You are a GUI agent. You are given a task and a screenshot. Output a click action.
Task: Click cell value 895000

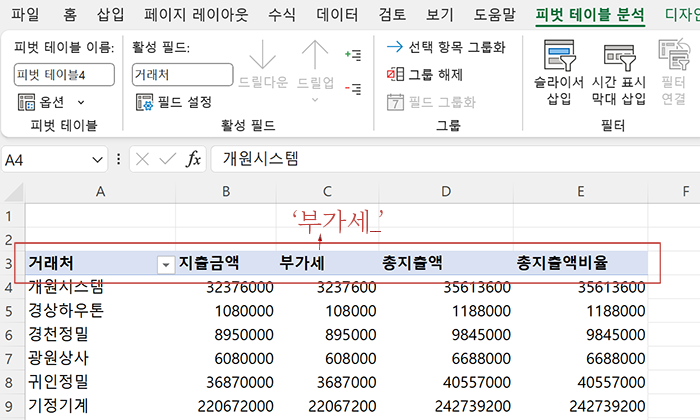click(351, 335)
